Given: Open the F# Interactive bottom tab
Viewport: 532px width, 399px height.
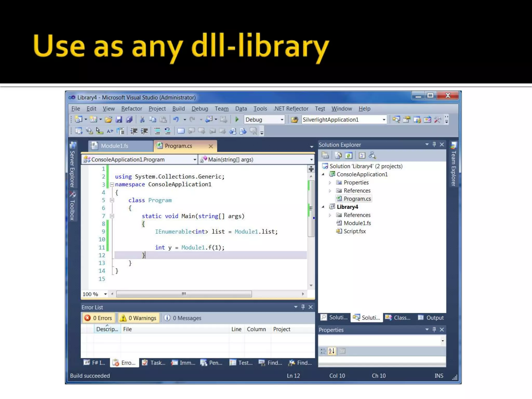Looking at the screenshot, I should [x=95, y=363].
